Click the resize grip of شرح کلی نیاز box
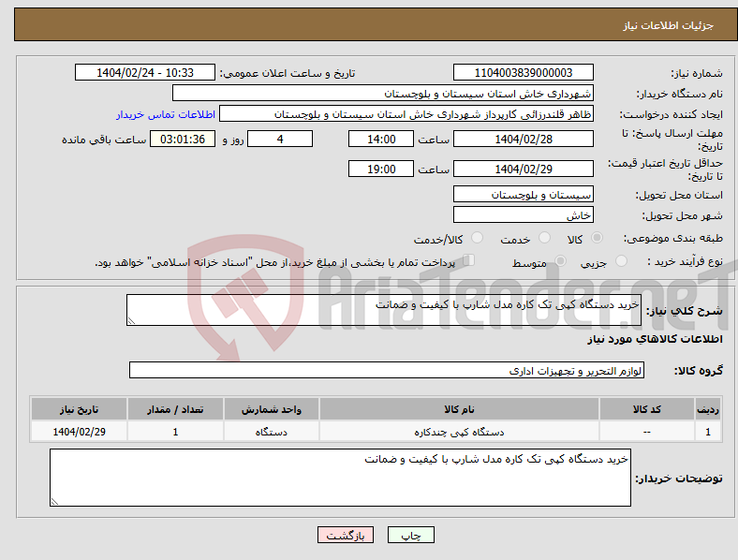Viewport: 738px width, 560px height. click(x=131, y=321)
